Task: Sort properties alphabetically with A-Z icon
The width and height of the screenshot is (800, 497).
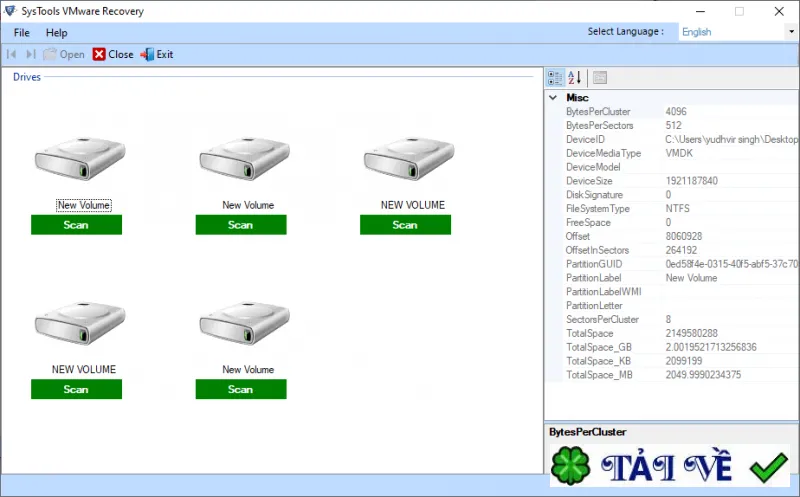Action: point(574,78)
